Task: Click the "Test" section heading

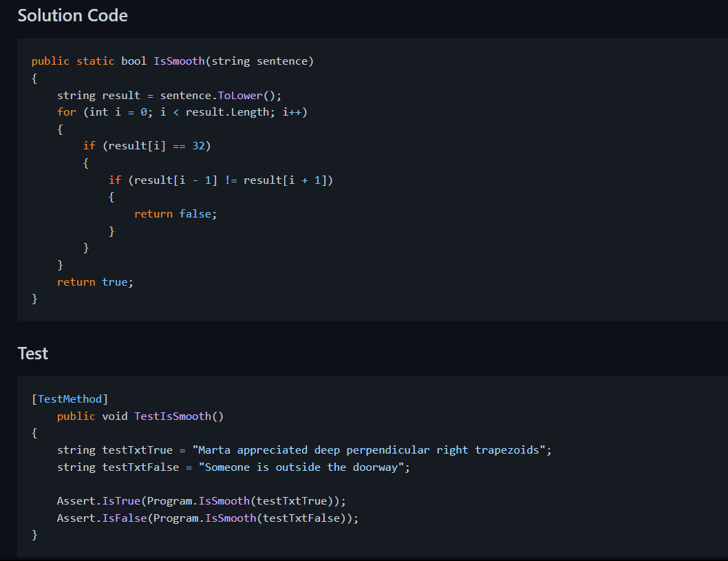Action: [x=32, y=353]
